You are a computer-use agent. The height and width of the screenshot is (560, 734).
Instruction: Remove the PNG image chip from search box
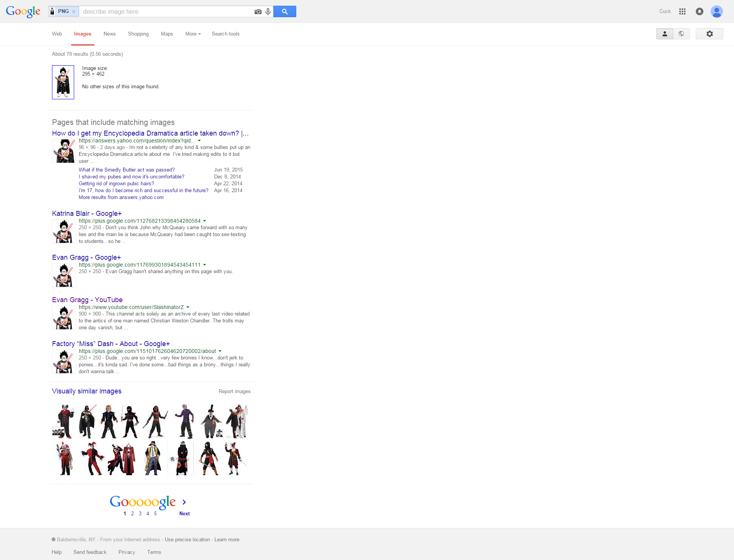(x=74, y=12)
